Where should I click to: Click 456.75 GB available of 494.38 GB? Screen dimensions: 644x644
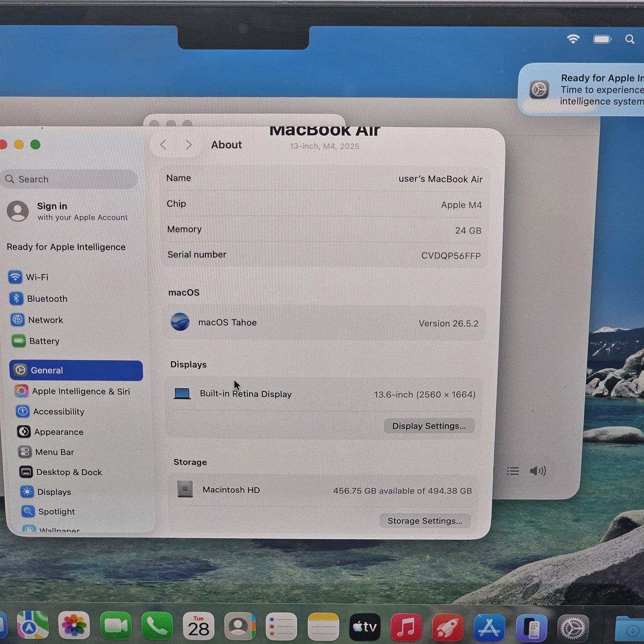(402, 491)
